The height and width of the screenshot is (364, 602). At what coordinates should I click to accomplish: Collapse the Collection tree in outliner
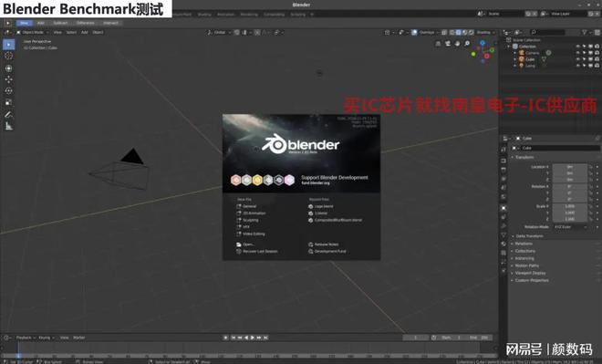[509, 47]
